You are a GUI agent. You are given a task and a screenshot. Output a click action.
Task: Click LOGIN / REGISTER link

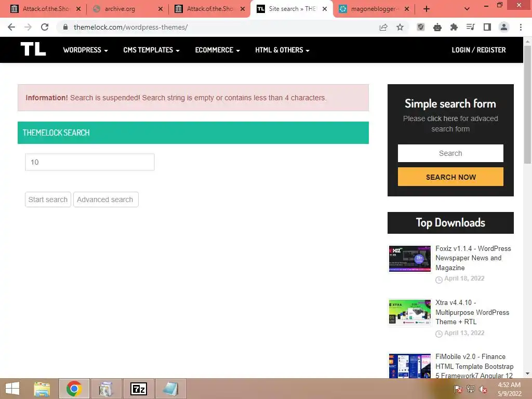pyautogui.click(x=478, y=50)
